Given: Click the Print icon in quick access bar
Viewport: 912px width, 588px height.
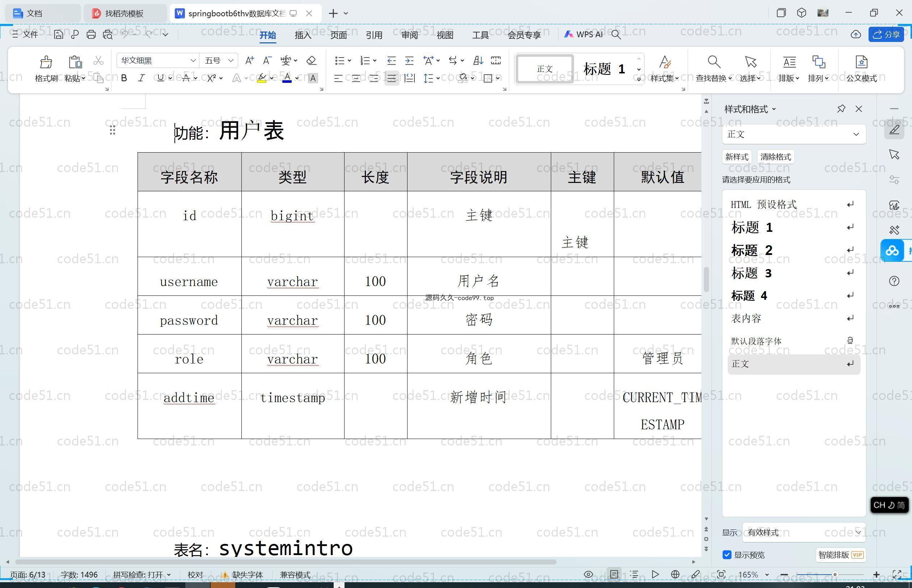Looking at the screenshot, I should [x=91, y=34].
